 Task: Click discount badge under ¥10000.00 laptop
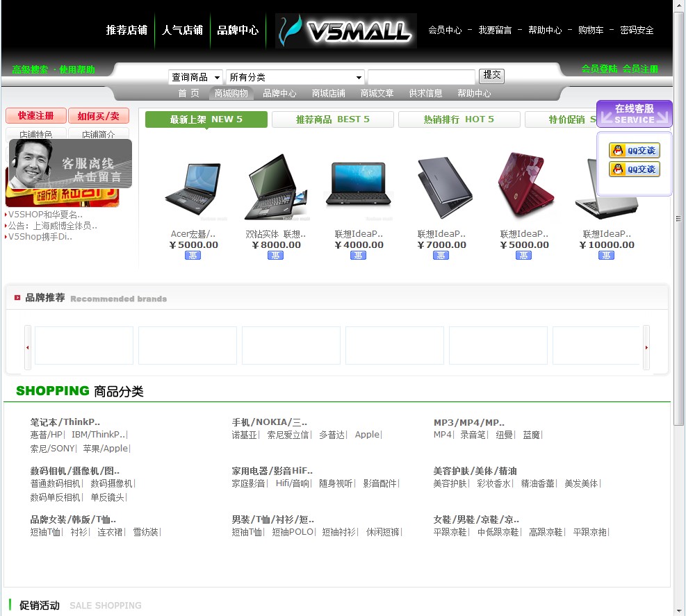[606, 256]
